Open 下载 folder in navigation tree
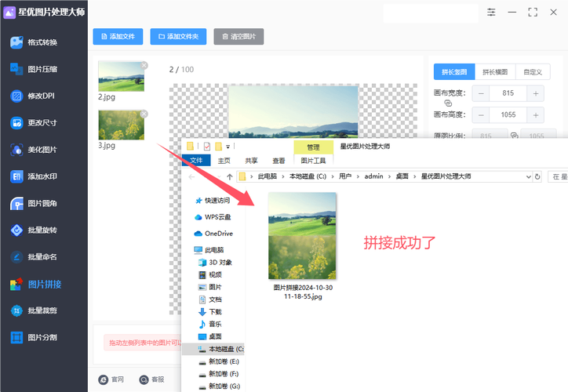 (210, 312)
